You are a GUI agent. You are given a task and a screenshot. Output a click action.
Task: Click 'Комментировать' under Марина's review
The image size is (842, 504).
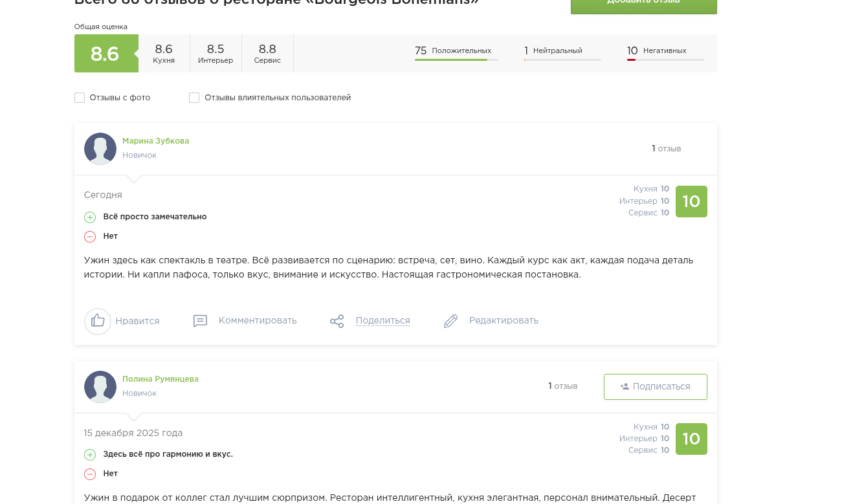coord(258,320)
